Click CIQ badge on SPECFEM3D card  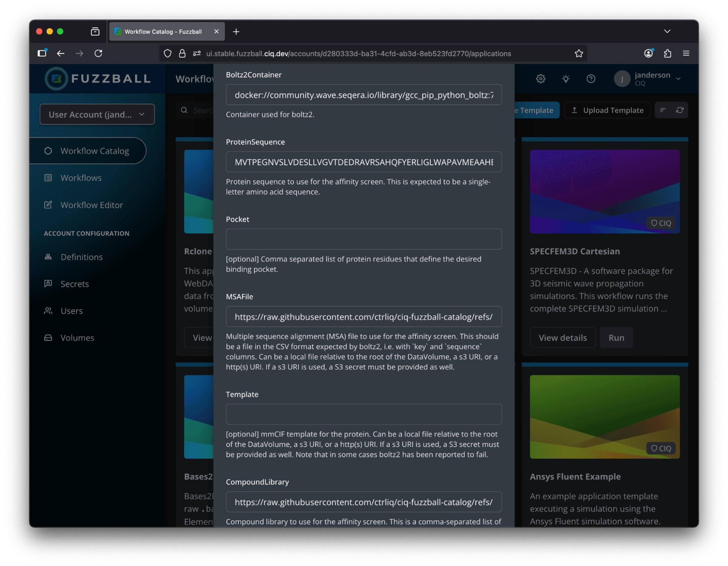point(661,223)
